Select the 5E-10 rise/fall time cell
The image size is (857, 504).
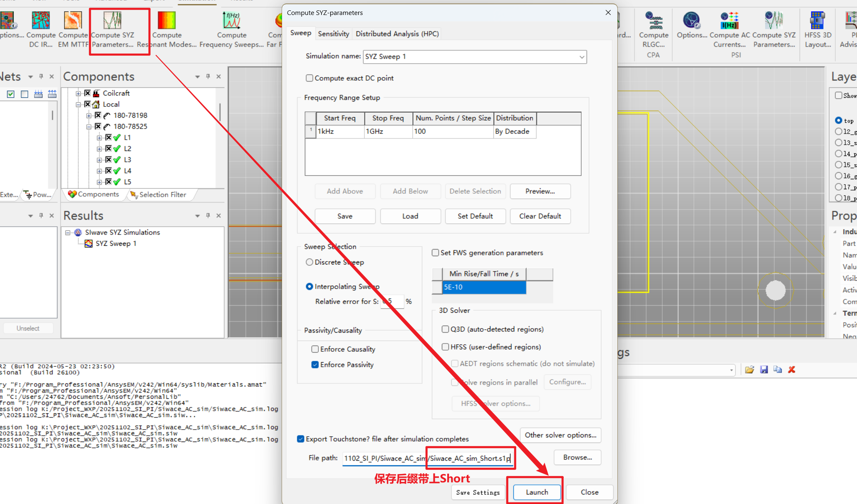click(483, 287)
